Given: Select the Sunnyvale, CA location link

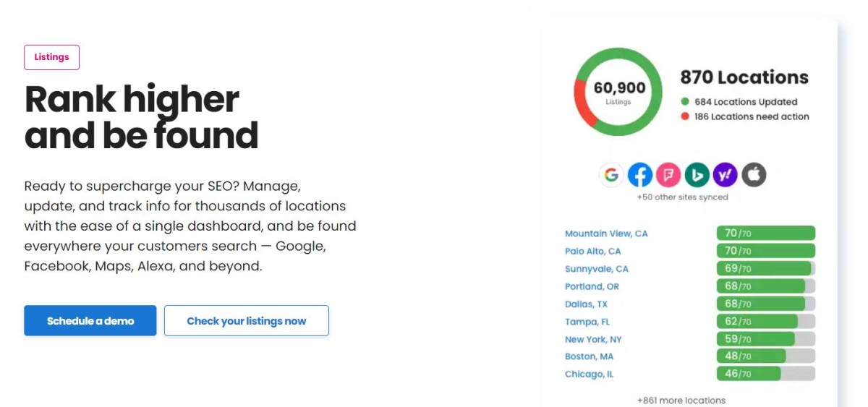Looking at the screenshot, I should click(x=597, y=269).
